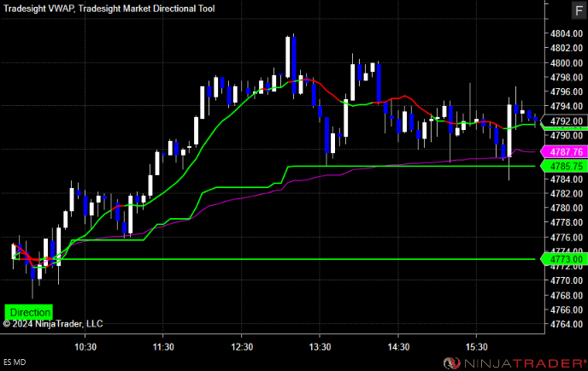
Task: Click the 4800.00 price axis label
Action: tap(567, 63)
